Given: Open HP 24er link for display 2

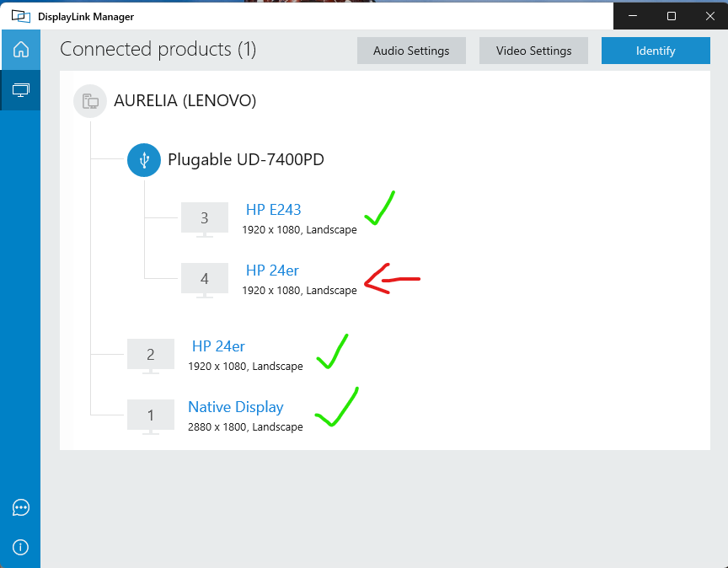Looking at the screenshot, I should (218, 346).
